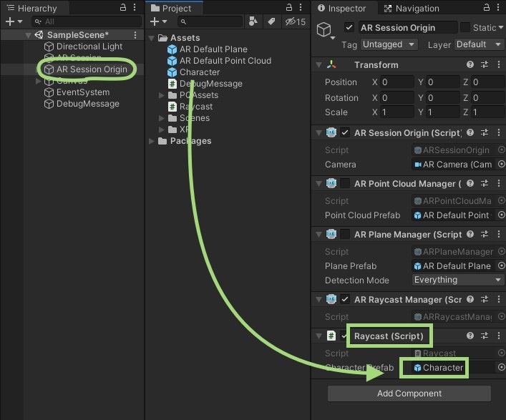
Task: Toggle the Static checkbox
Action: coord(465,27)
